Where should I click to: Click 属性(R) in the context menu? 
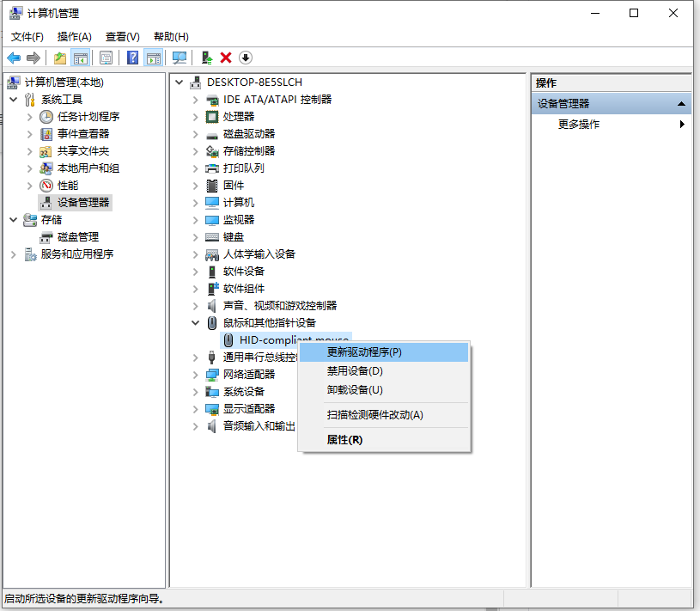click(344, 439)
